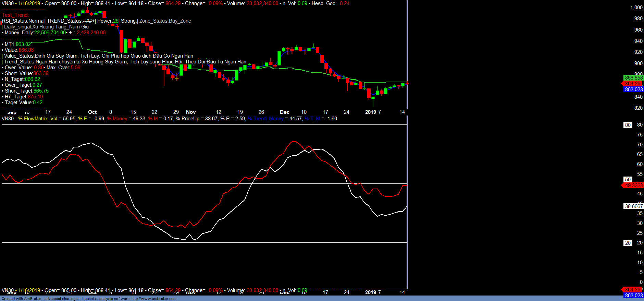The height and width of the screenshot is (301, 644).
Task: Select the boxed 50 level marker
Action: point(628,180)
